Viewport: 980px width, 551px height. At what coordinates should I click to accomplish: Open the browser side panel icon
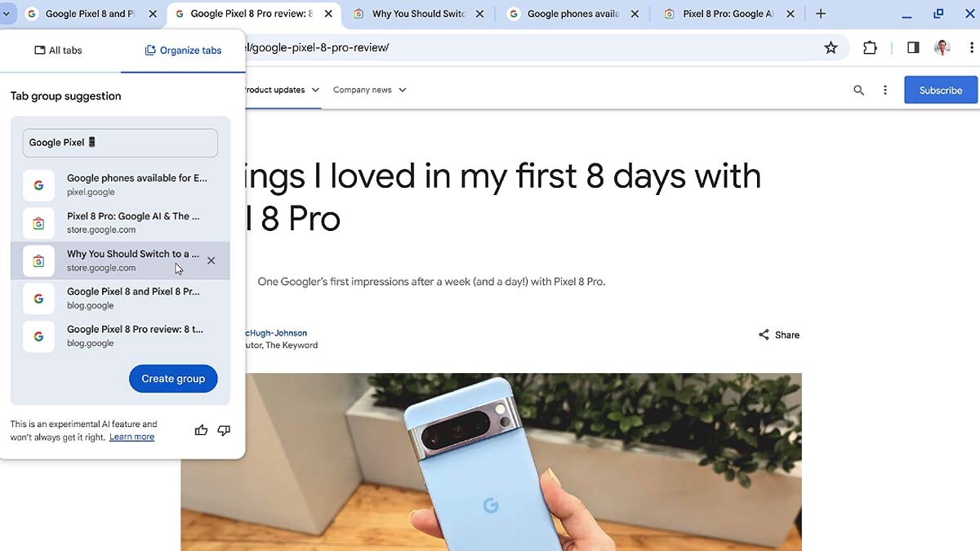[913, 48]
